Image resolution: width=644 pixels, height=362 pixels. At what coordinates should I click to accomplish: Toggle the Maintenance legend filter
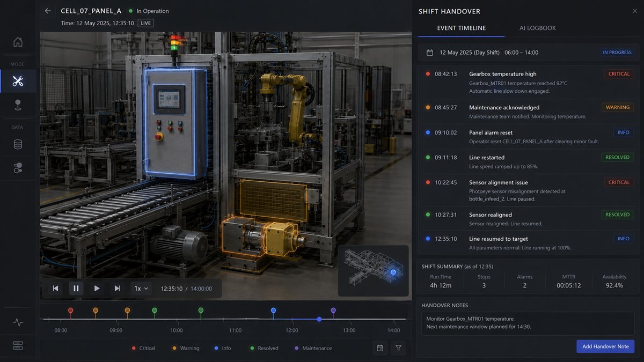coord(313,348)
